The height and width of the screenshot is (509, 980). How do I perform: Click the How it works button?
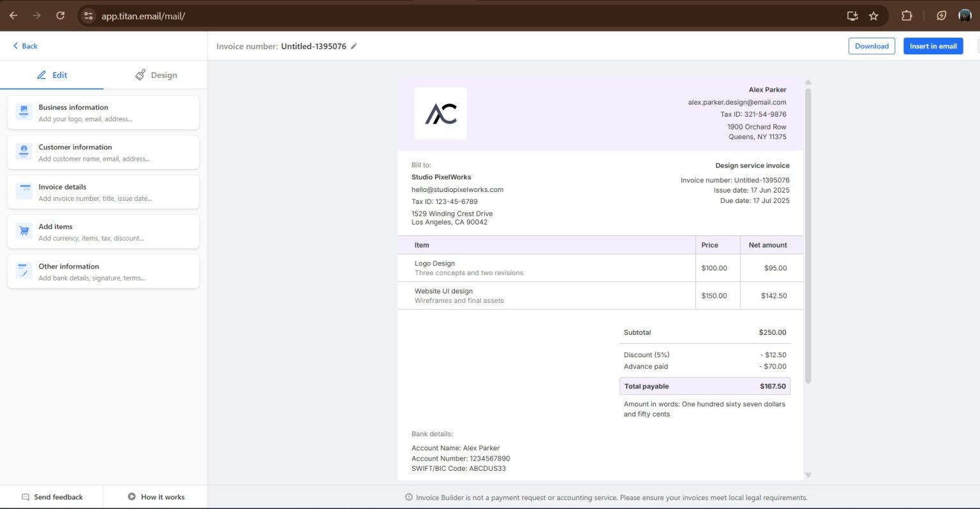coord(156,497)
